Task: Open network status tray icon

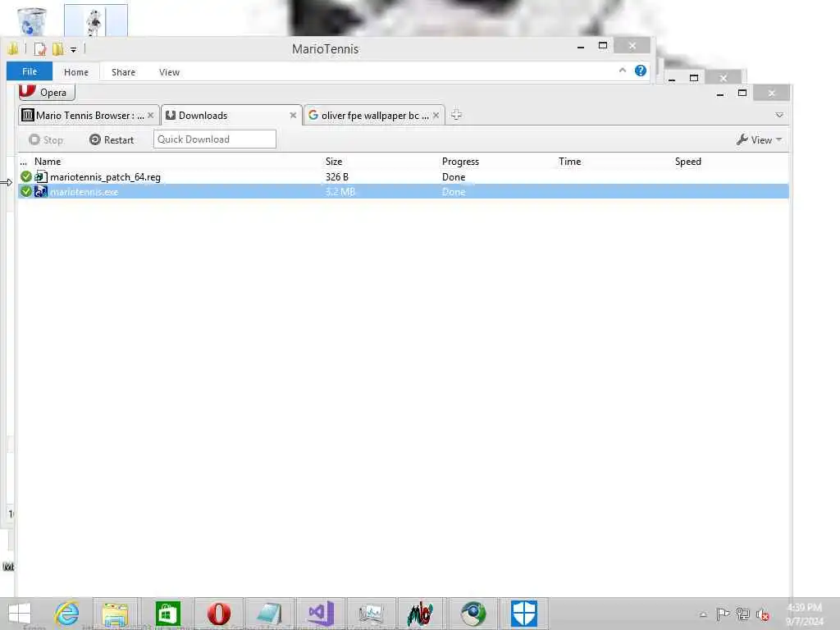Action: coord(742,614)
